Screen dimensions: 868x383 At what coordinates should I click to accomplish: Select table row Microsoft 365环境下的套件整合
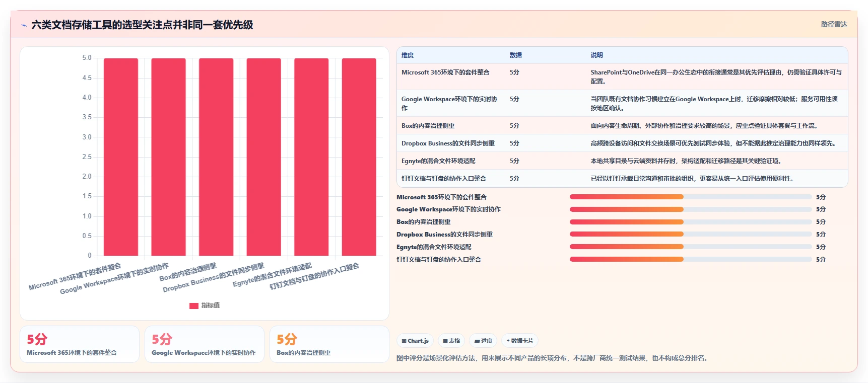pyautogui.click(x=622, y=76)
